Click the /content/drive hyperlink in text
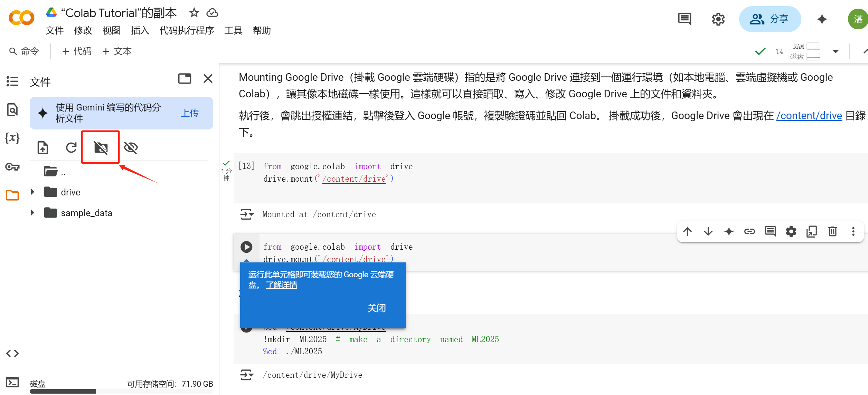 tap(809, 116)
